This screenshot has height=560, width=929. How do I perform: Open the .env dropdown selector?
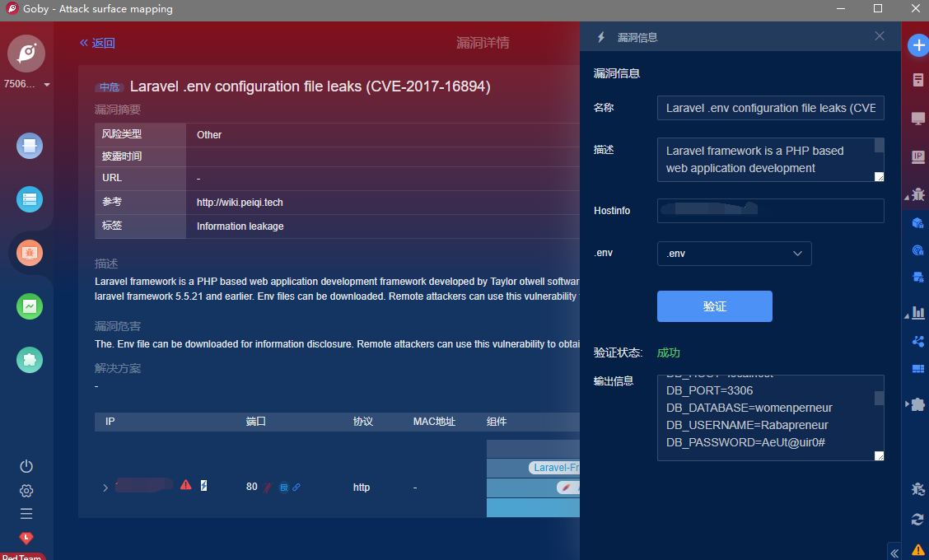click(734, 254)
